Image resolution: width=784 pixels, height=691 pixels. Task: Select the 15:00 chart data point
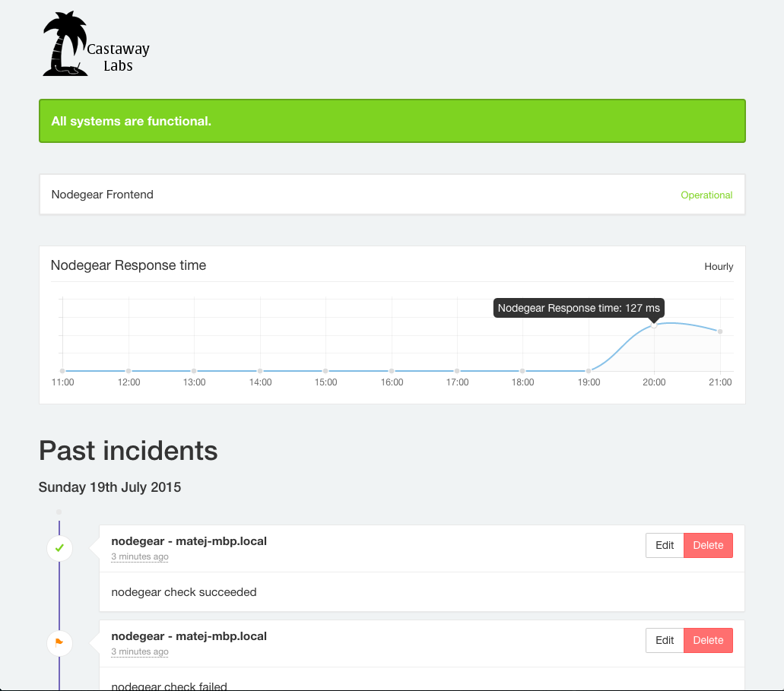[325, 371]
